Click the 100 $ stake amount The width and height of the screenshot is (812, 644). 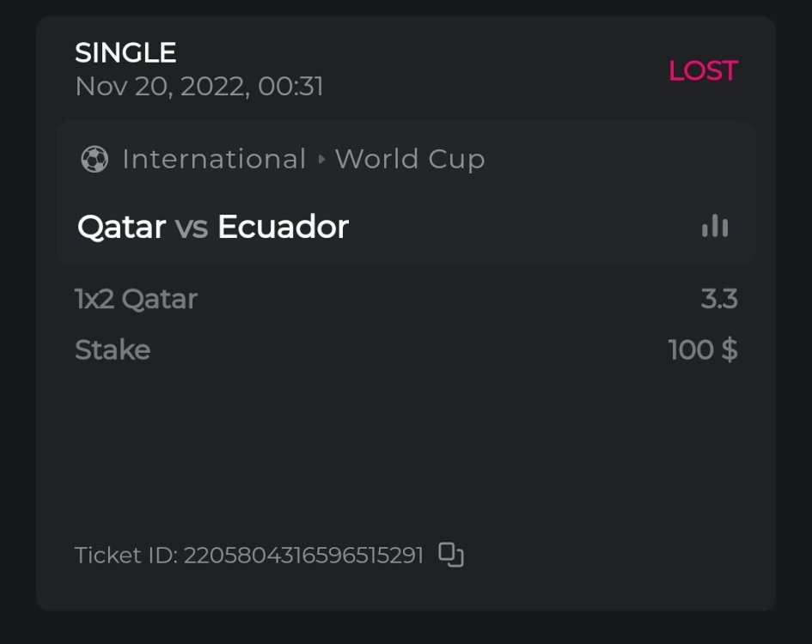702,349
